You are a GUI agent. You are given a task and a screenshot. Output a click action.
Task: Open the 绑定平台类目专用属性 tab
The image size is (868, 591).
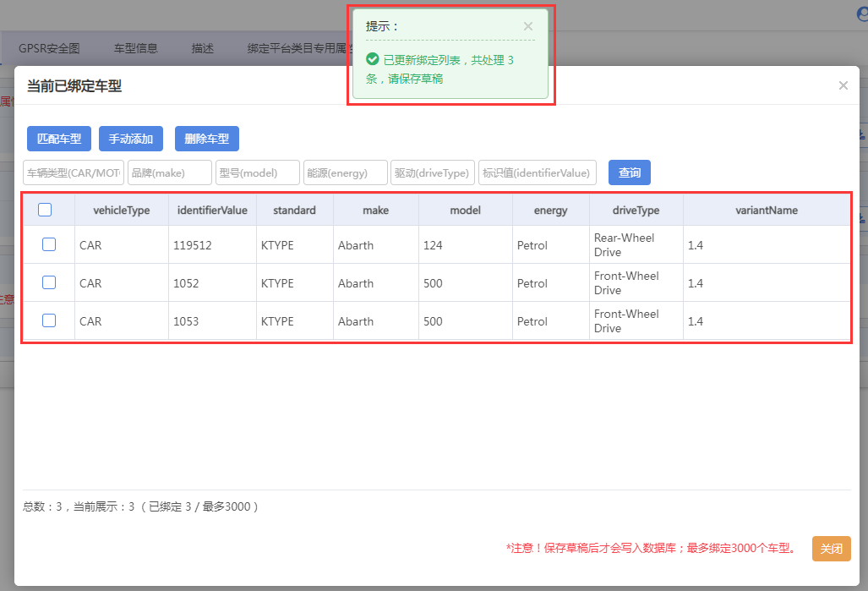click(x=298, y=49)
